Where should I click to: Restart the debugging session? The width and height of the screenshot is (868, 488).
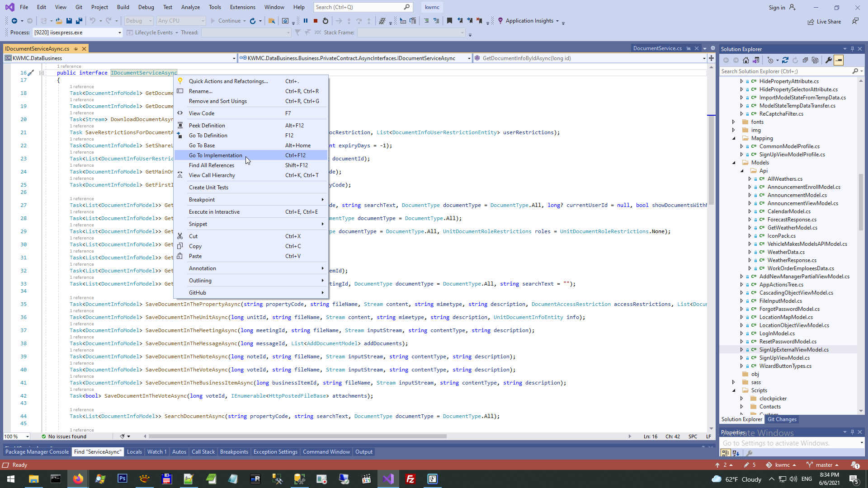click(325, 21)
